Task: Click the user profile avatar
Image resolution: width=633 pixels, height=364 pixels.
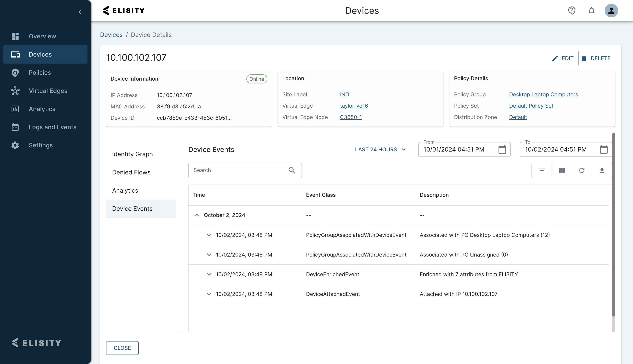Action: coord(611,11)
